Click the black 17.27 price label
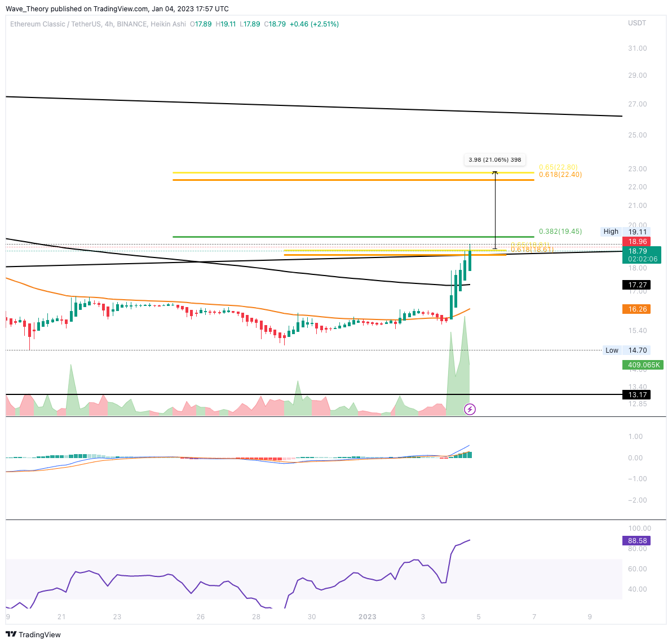The image size is (672, 644). pos(636,285)
